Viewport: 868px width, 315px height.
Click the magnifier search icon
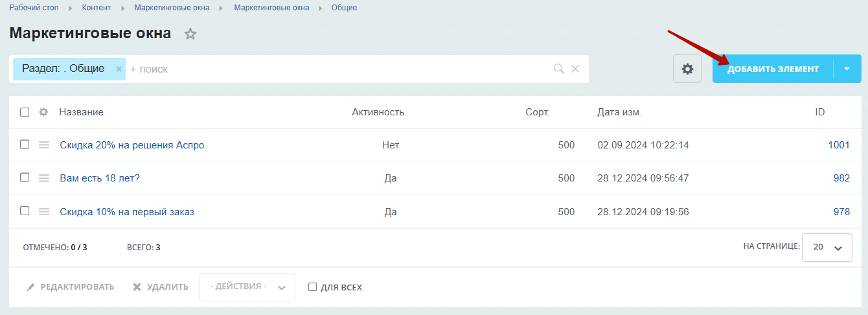coord(558,69)
